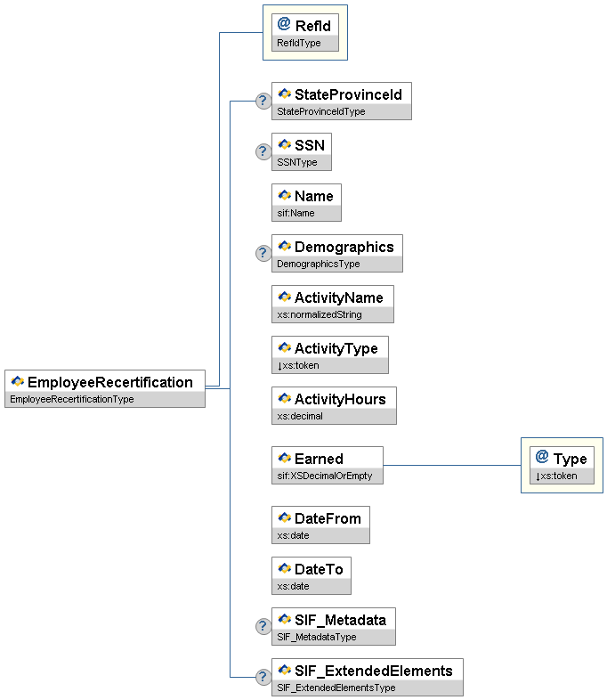607x700 pixels.
Task: Select the DateFrom element node
Action: point(328,518)
